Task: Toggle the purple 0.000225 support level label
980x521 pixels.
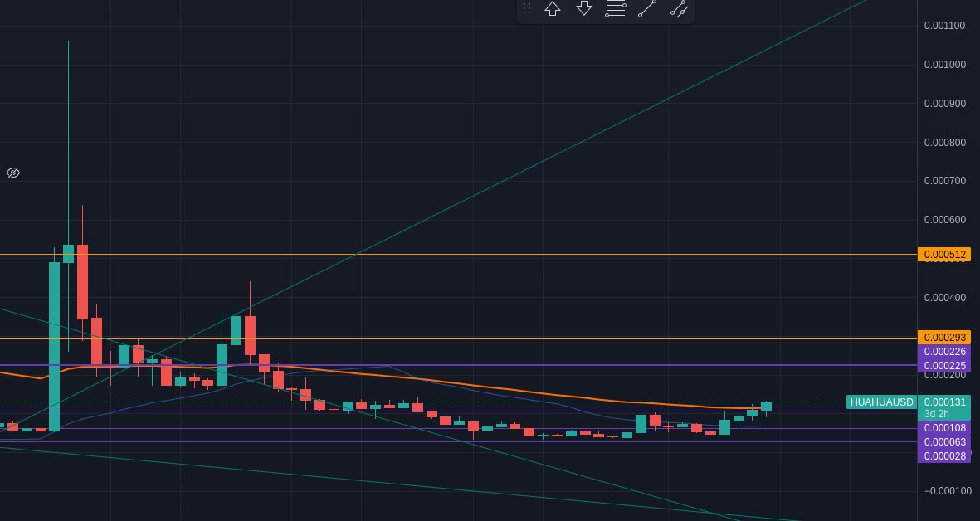Action: pyautogui.click(x=944, y=365)
